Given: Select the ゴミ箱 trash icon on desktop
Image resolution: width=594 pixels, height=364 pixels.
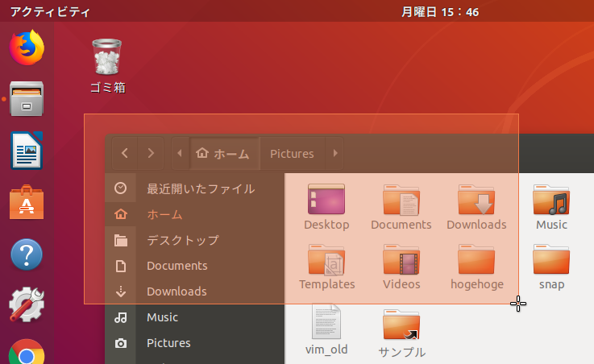Looking at the screenshot, I should point(107,66).
